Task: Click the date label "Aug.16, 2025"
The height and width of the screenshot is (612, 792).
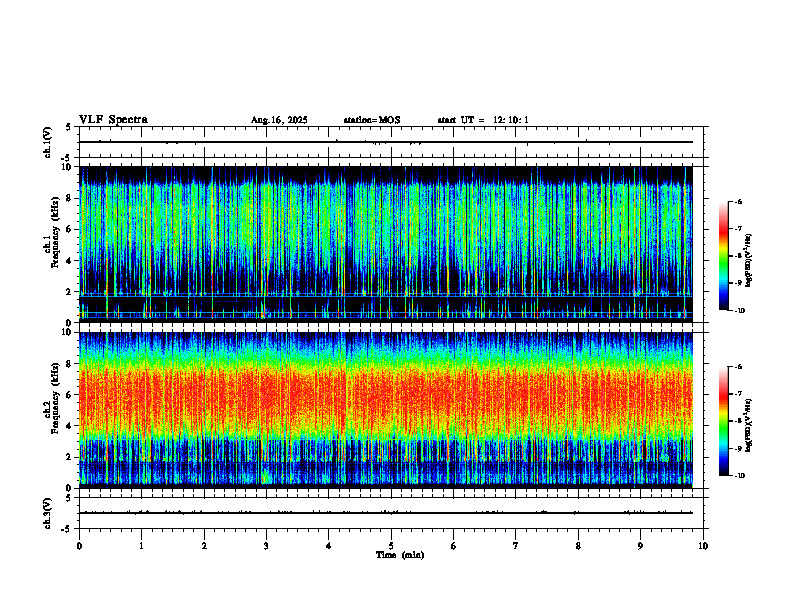Action: pos(279,120)
